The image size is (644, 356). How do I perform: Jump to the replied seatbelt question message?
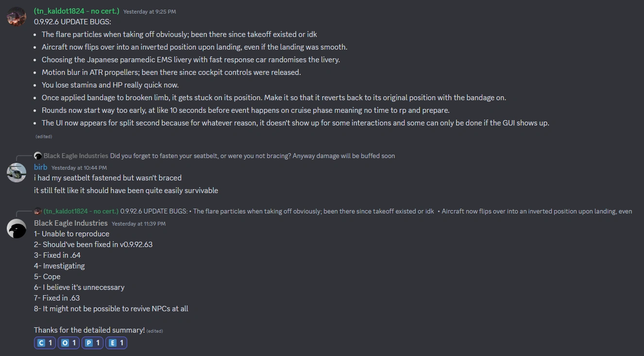(x=252, y=156)
